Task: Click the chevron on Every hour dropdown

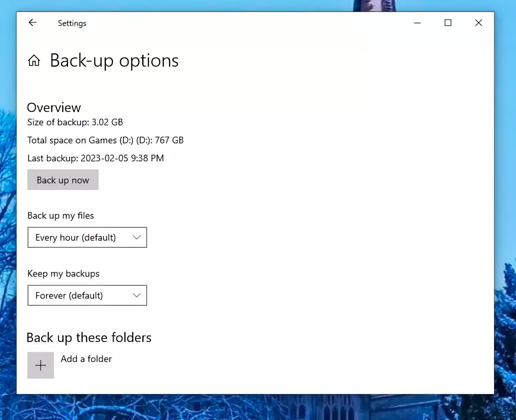Action: pos(136,237)
